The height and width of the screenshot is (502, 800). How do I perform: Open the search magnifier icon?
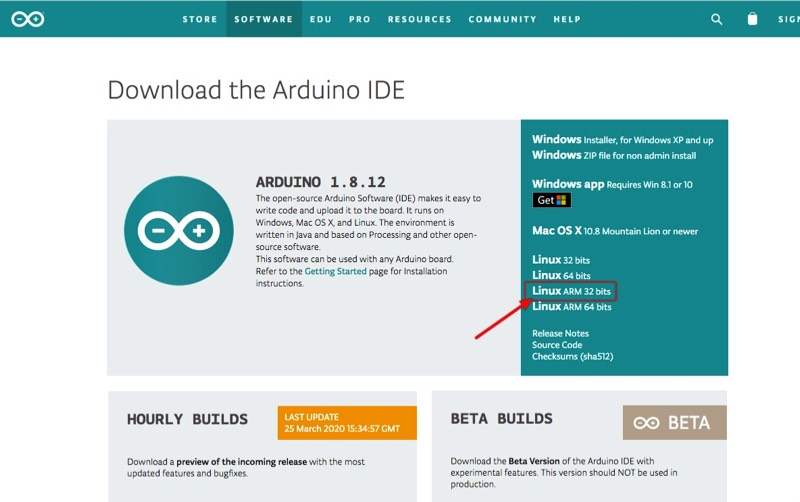point(716,19)
